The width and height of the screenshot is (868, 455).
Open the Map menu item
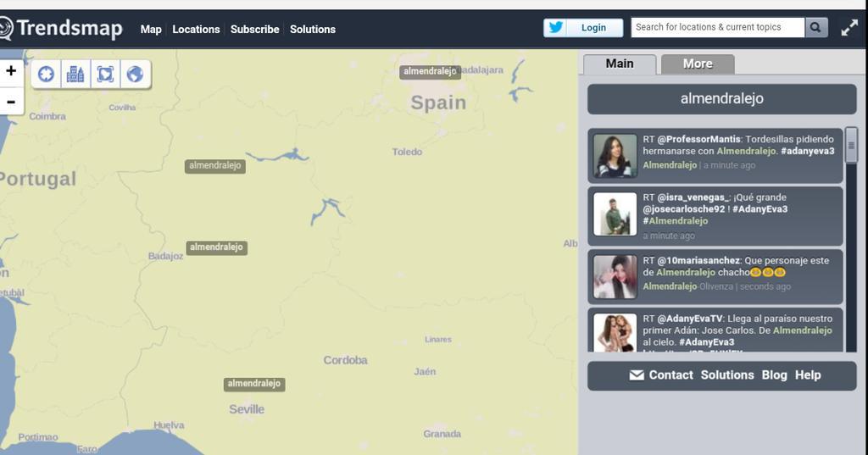[x=151, y=30]
